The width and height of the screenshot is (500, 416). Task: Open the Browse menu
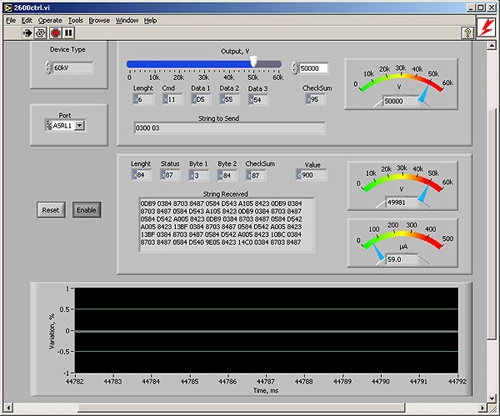point(99,21)
